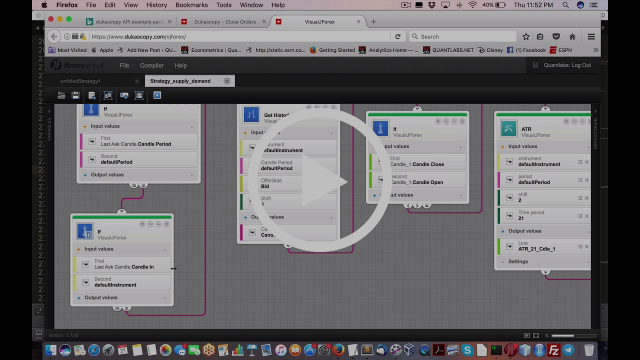Switch to untitledStrategy1 tab
Screen dimensions: 640x360
80,81
